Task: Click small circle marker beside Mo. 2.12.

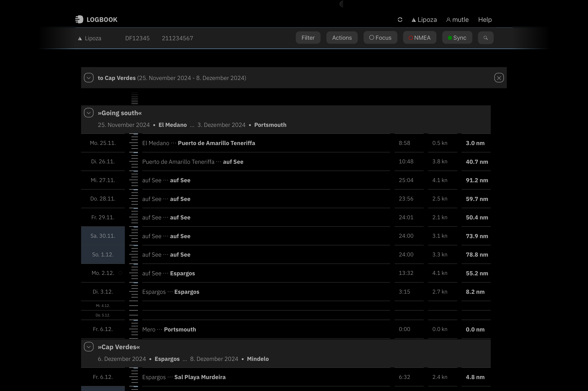Action: coord(120,273)
